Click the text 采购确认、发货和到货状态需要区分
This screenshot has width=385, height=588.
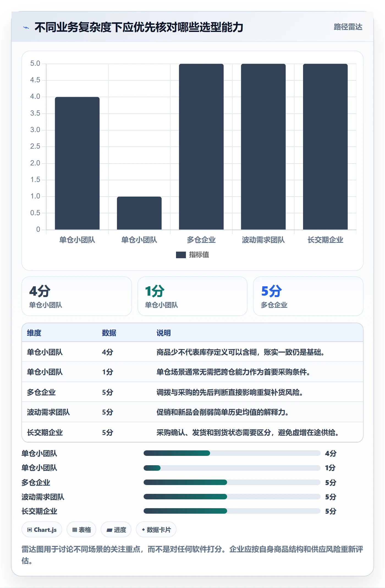pos(214,432)
